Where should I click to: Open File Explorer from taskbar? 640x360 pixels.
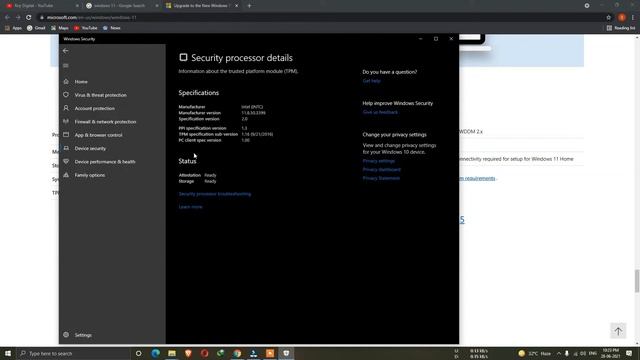(x=172, y=353)
